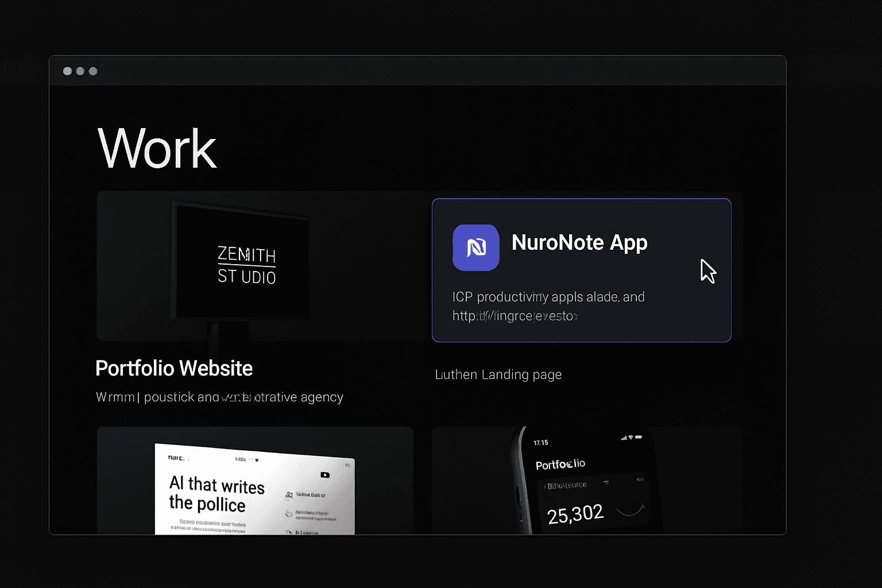Click the 25,302 value on phone

575,514
